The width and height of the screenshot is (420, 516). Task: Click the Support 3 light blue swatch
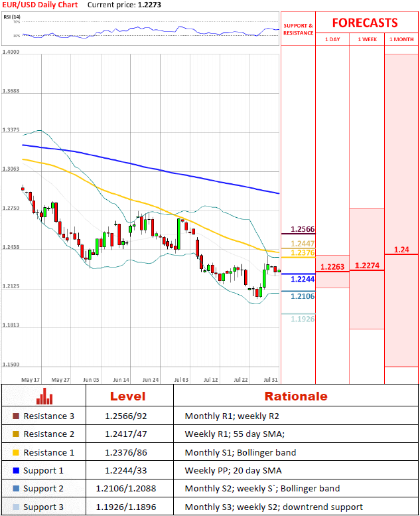click(16, 507)
